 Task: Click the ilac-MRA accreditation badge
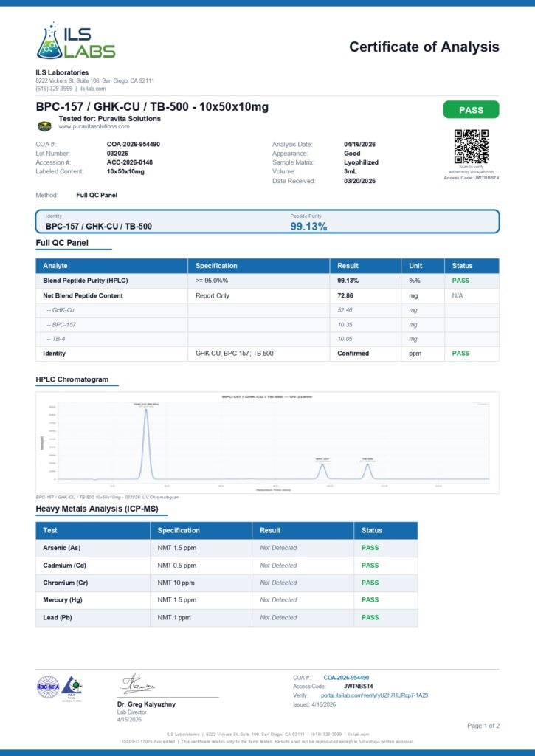48,687
